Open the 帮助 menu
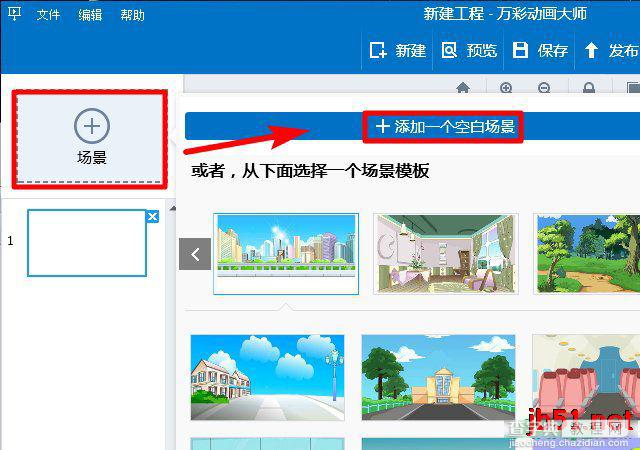The image size is (640, 450). point(132,15)
